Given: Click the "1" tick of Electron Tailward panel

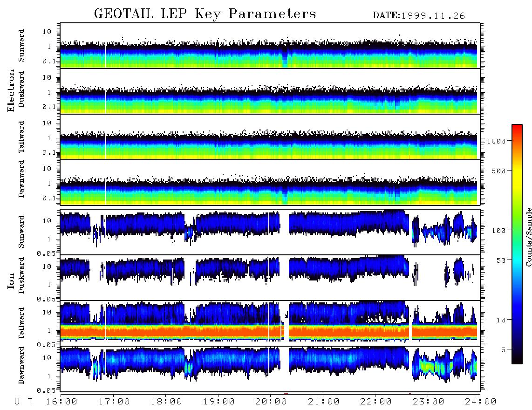Looking at the screenshot, I should pos(49,138).
